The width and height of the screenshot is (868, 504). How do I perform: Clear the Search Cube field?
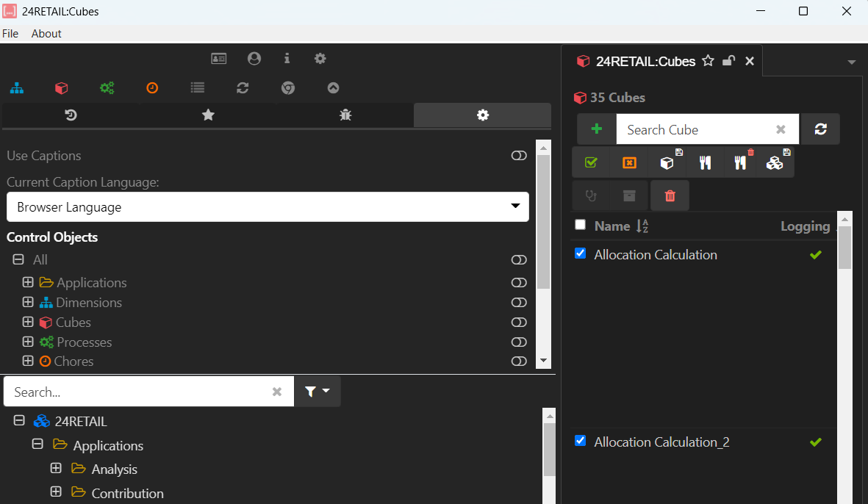pyautogui.click(x=781, y=129)
